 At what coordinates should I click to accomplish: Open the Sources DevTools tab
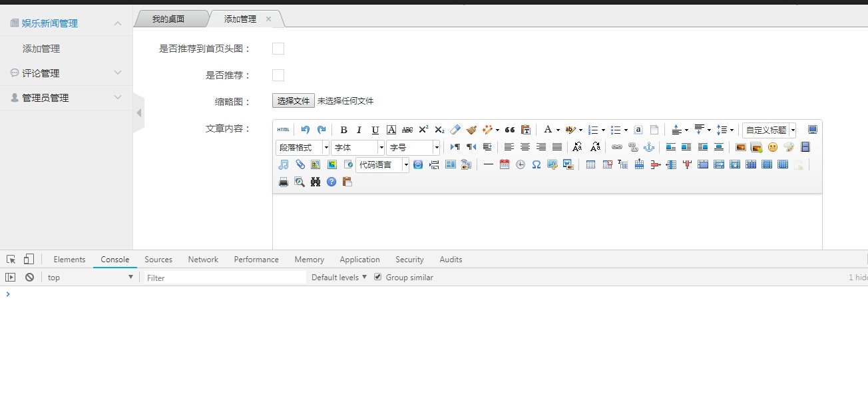tap(158, 260)
